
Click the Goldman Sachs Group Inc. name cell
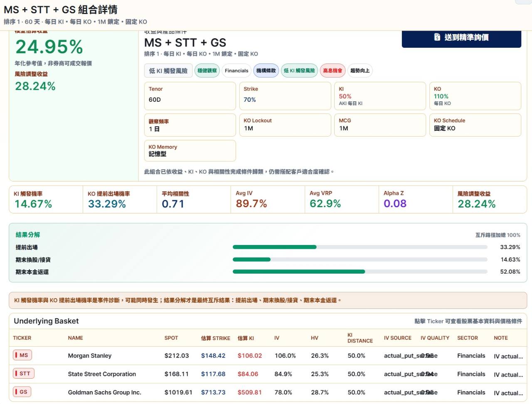click(105, 392)
